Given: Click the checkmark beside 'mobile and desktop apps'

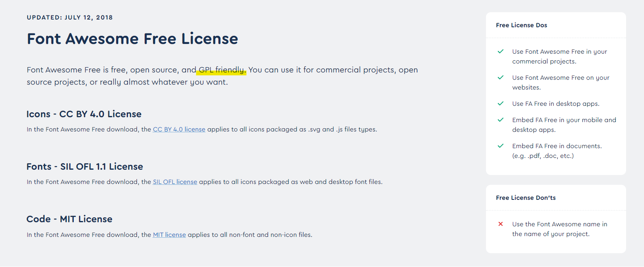Looking at the screenshot, I should point(501,120).
